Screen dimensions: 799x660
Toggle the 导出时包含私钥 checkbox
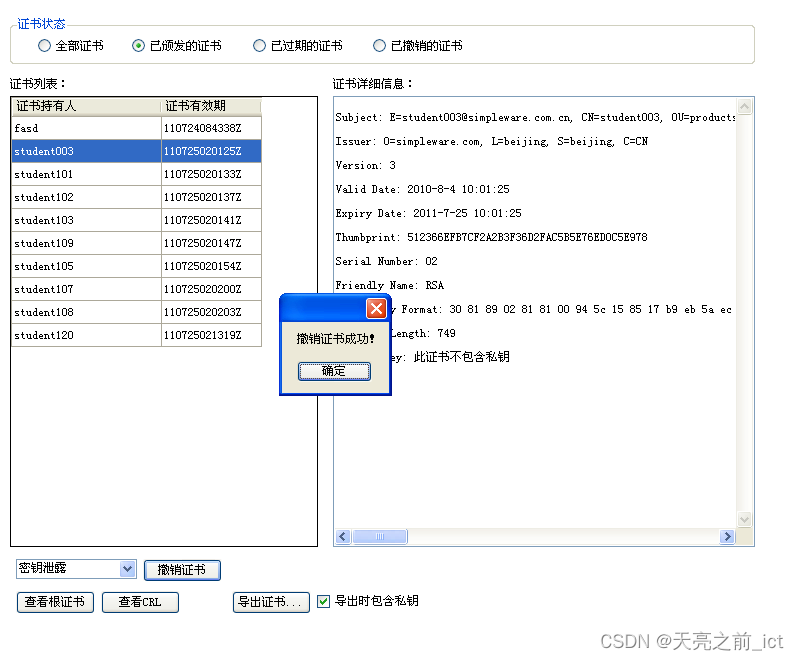[x=323, y=601]
